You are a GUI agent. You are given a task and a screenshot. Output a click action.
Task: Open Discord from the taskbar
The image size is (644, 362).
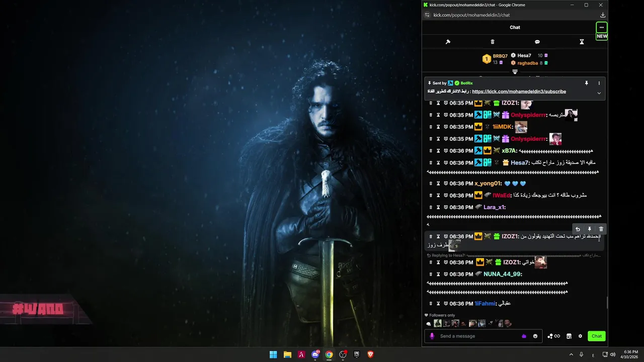tap(315, 354)
